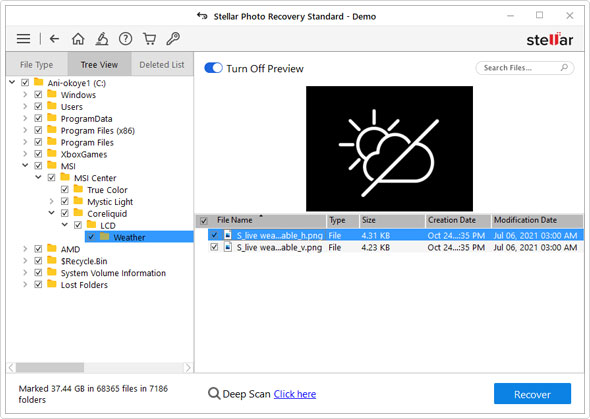The height and width of the screenshot is (419, 590).
Task: Go to the Home screen icon
Action: click(78, 39)
